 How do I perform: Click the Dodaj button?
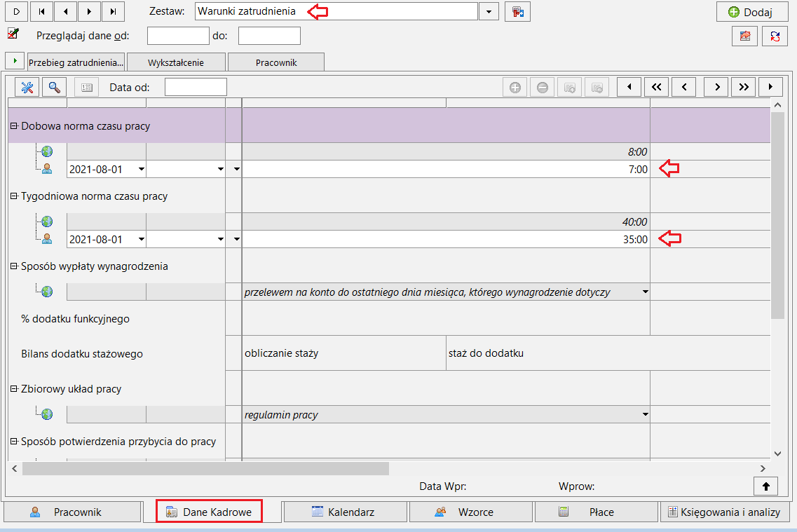tap(751, 12)
